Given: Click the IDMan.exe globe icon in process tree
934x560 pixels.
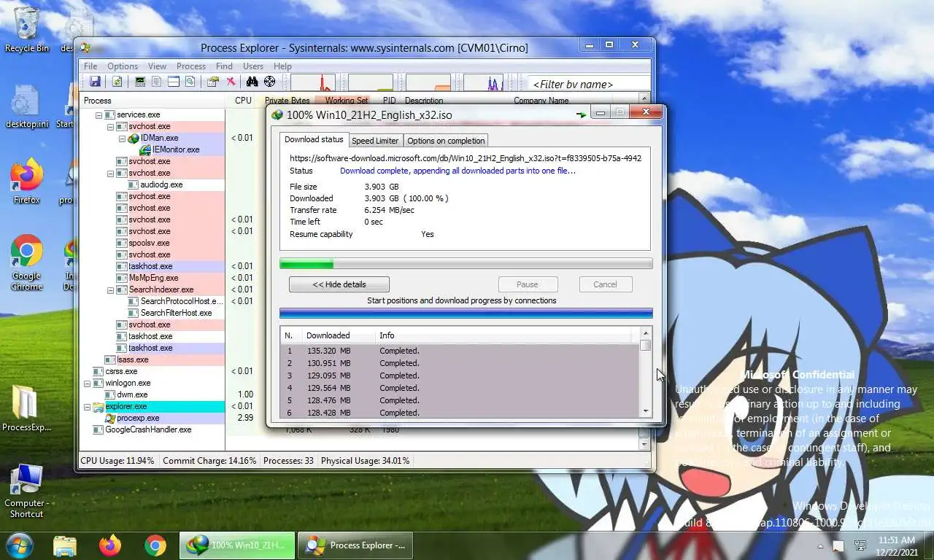Looking at the screenshot, I should click(134, 138).
